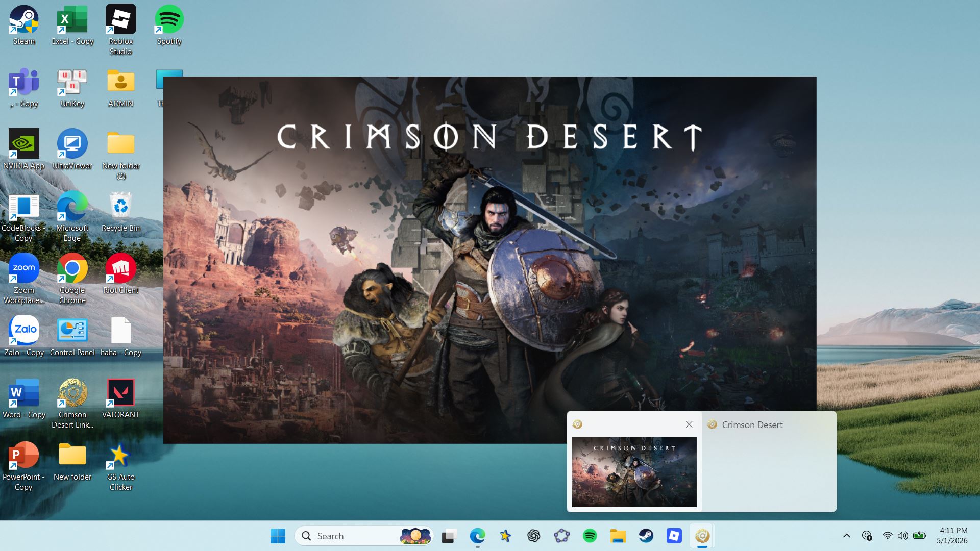Open the Wi-Fi network tray icon
The image size is (980, 551).
[887, 536]
